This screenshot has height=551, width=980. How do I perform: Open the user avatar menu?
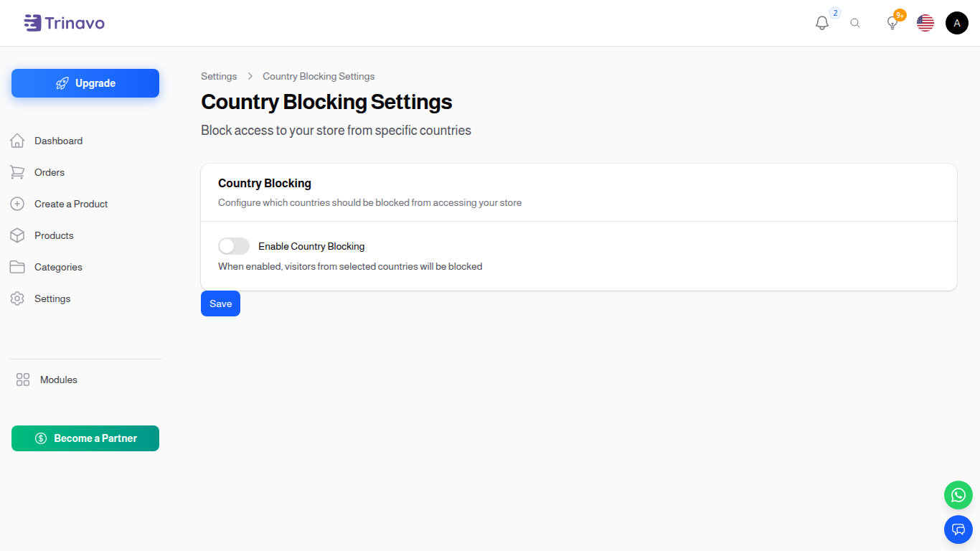pos(957,23)
